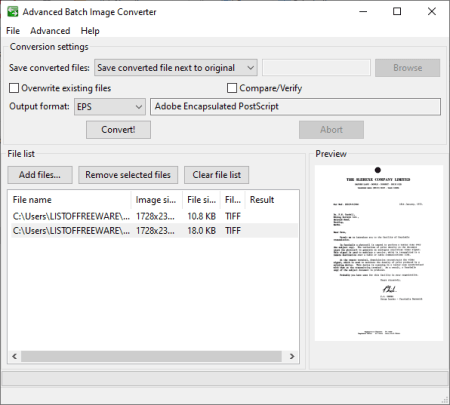Expand the Save converted files dropdown
Image resolution: width=450 pixels, height=405 pixels.
(x=176, y=68)
